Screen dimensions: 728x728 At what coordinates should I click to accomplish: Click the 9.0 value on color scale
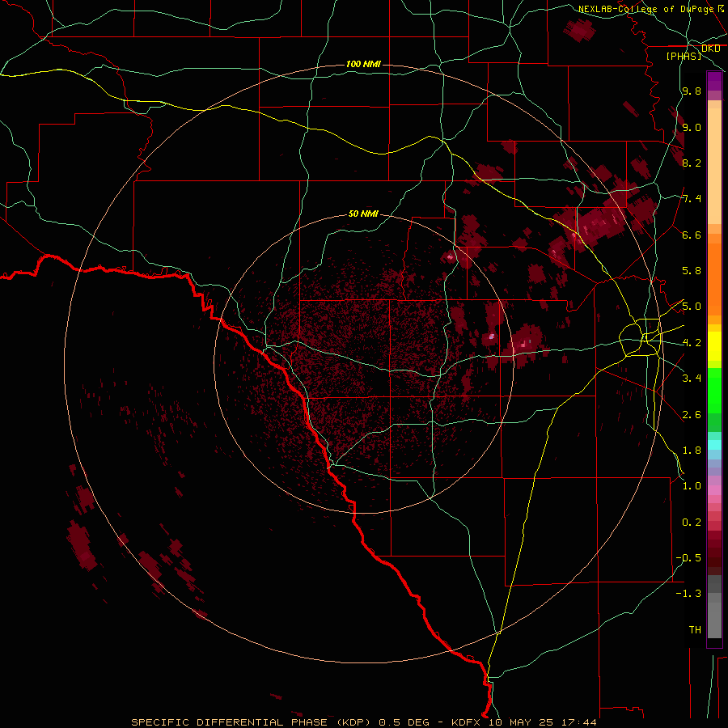692,127
